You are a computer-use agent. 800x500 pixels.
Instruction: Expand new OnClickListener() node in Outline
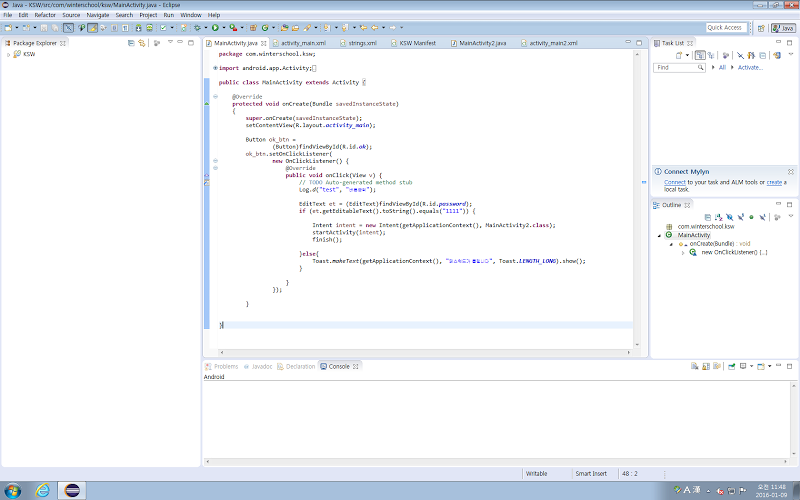683,253
